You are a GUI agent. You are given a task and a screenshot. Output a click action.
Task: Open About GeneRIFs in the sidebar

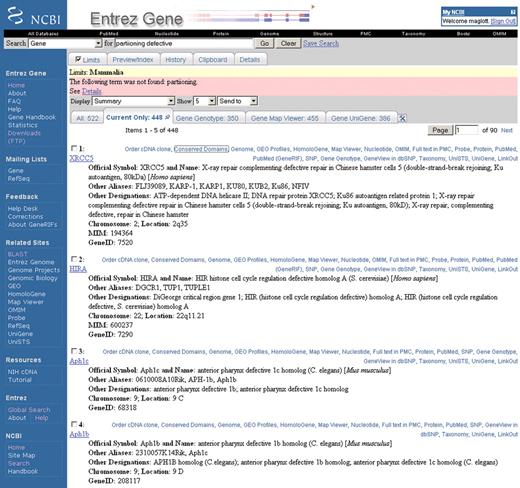click(x=32, y=225)
